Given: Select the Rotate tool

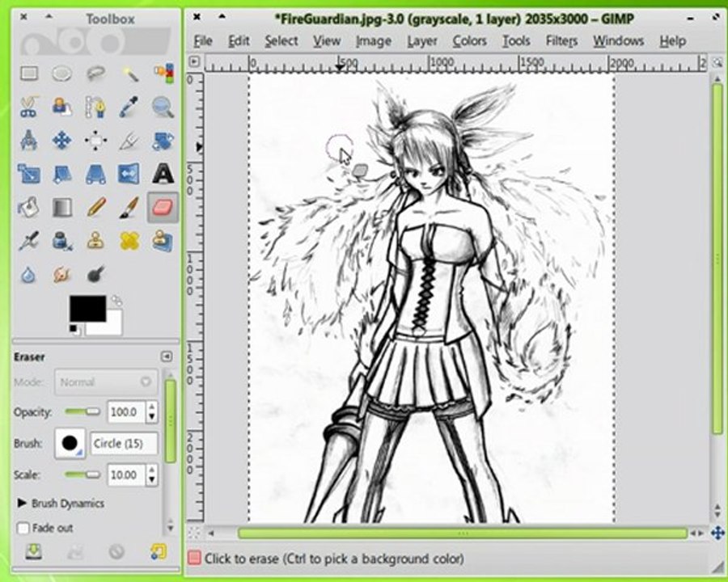Looking at the screenshot, I should (163, 140).
